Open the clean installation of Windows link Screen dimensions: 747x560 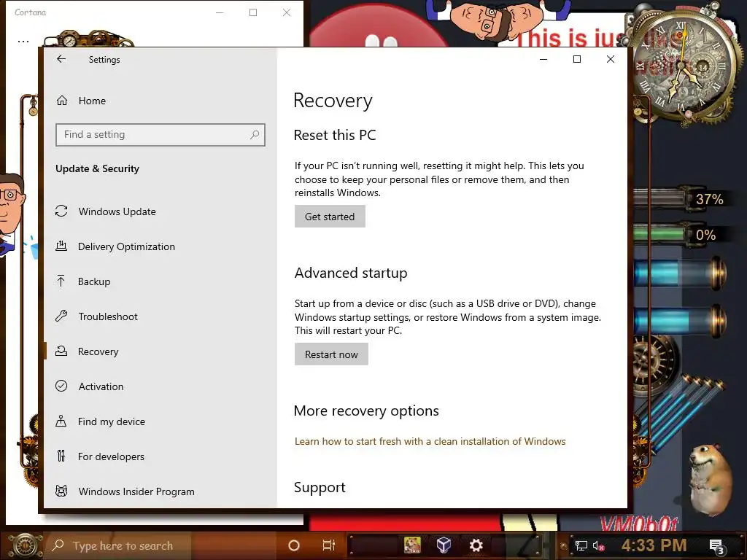(430, 441)
